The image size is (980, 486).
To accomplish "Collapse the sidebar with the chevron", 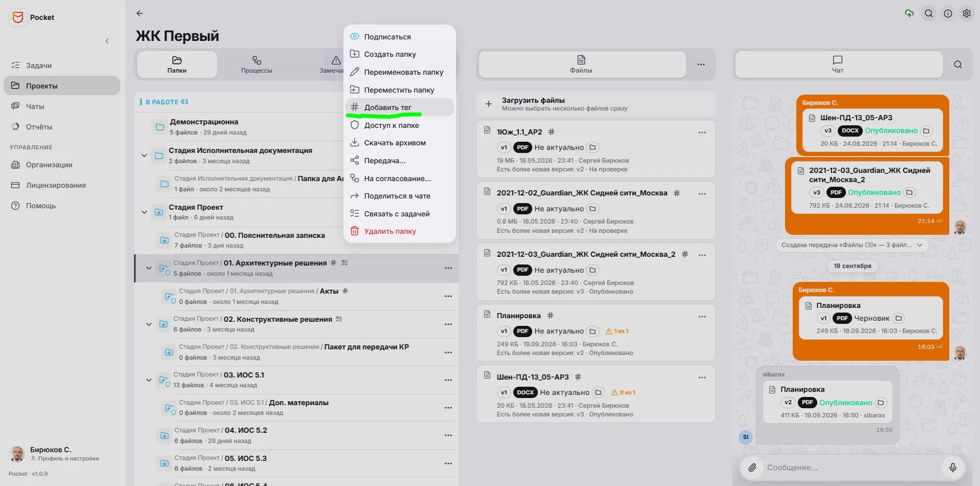I will point(107,41).
